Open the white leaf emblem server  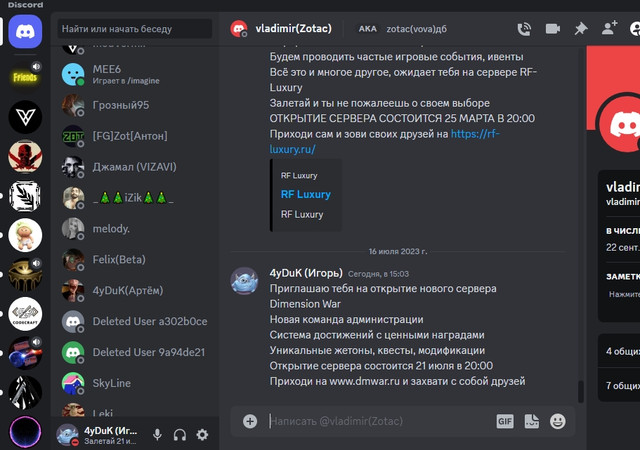tap(25, 196)
